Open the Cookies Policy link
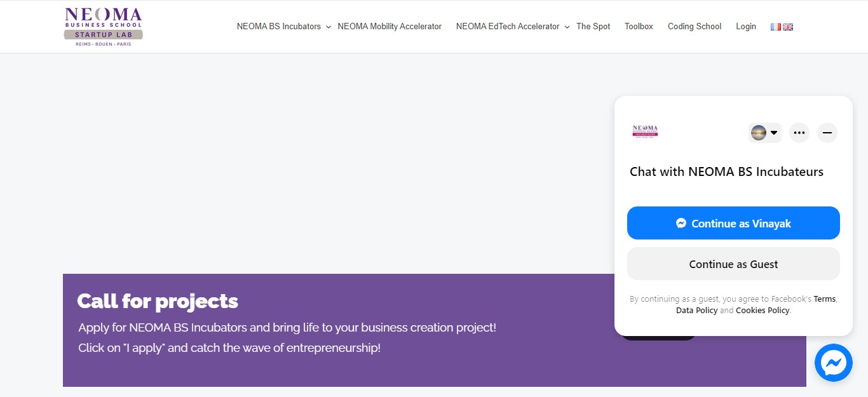Image resolution: width=868 pixels, height=397 pixels. [x=763, y=310]
